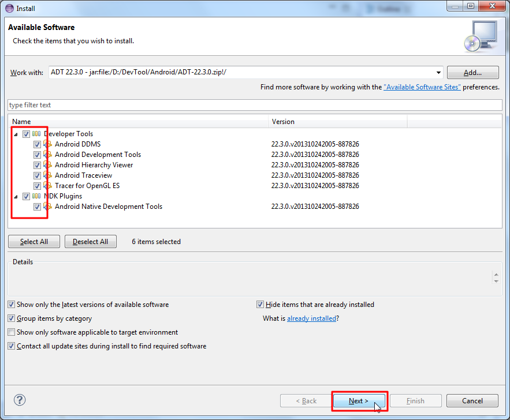Click the Version column header

pyautogui.click(x=338, y=122)
